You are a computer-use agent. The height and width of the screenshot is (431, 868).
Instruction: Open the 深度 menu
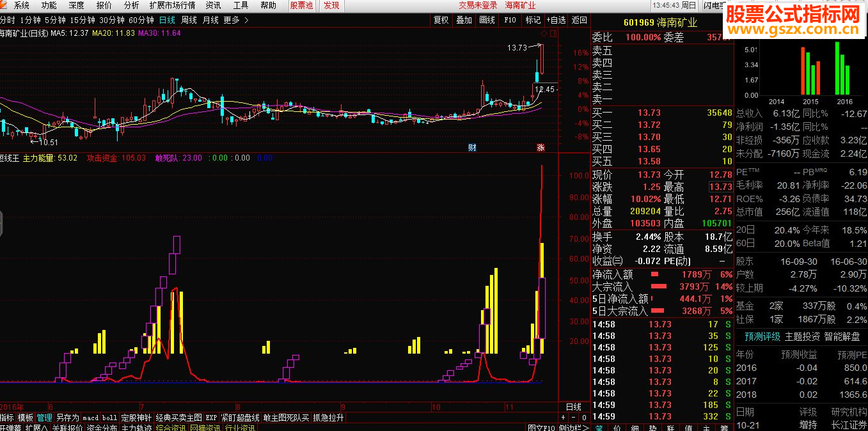point(77,5)
